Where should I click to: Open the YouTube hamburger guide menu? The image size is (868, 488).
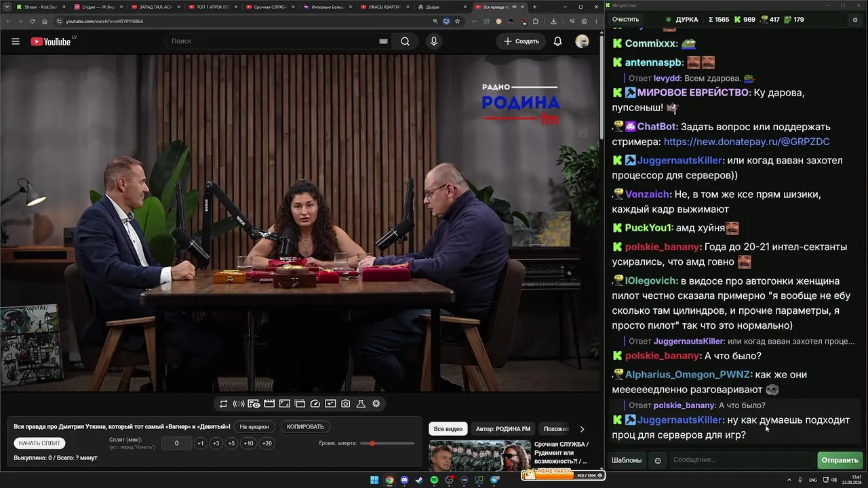[16, 41]
